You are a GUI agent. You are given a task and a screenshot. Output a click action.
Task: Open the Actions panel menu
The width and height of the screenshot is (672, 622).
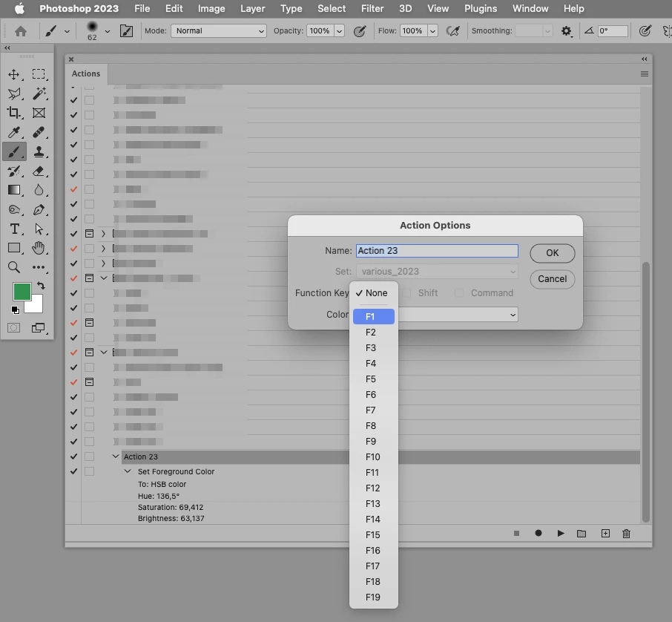(644, 74)
